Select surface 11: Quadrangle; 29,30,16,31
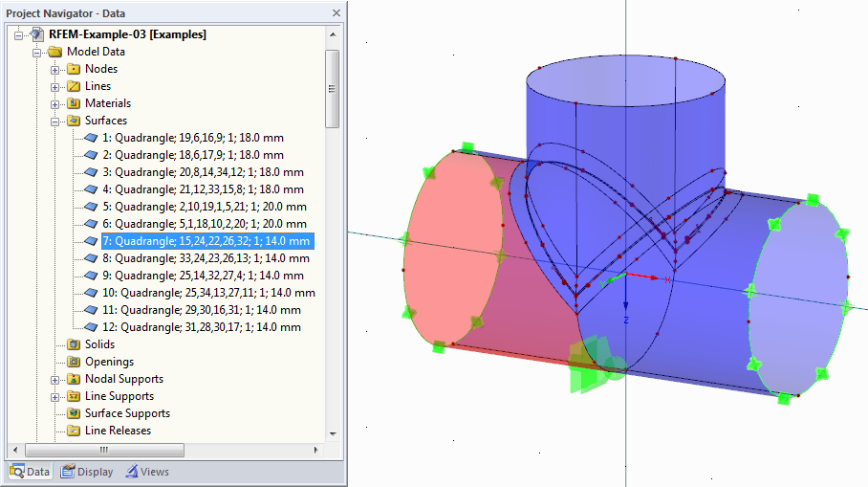Viewport: 868px width, 487px height. coord(202,310)
